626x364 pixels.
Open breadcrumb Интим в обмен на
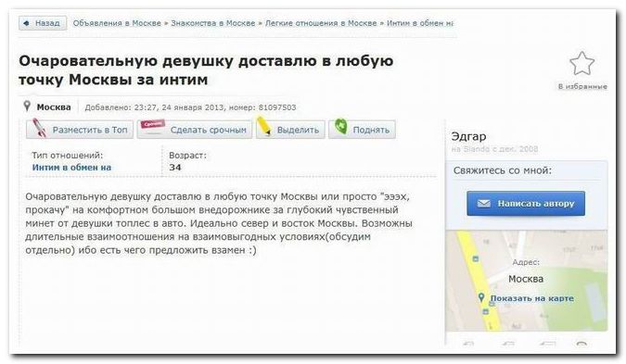420,23
